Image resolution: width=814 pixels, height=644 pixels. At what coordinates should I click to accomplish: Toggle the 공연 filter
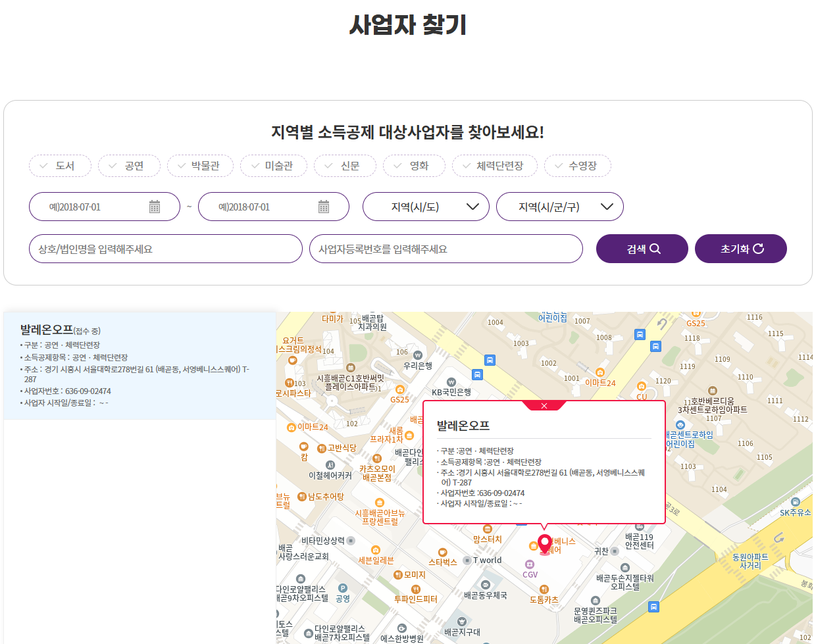[x=129, y=166]
